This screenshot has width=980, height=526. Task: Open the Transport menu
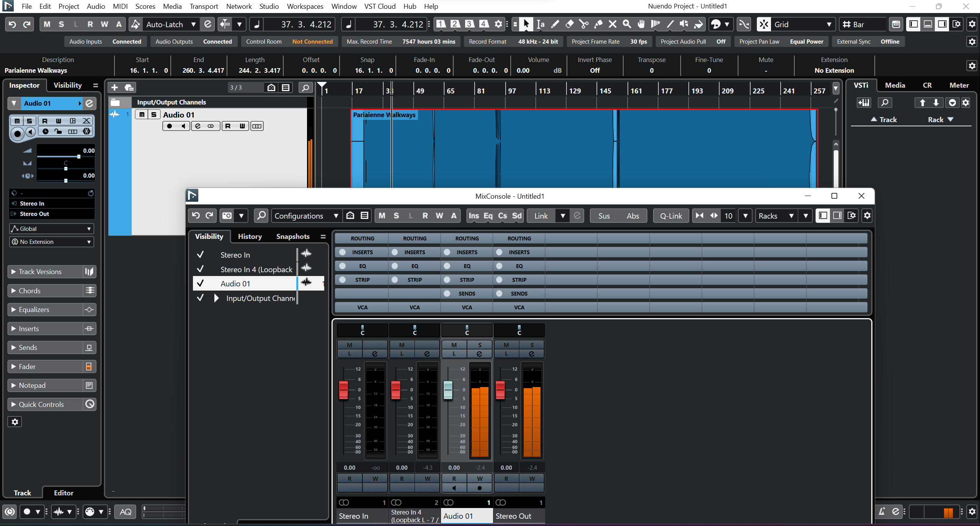[204, 7]
